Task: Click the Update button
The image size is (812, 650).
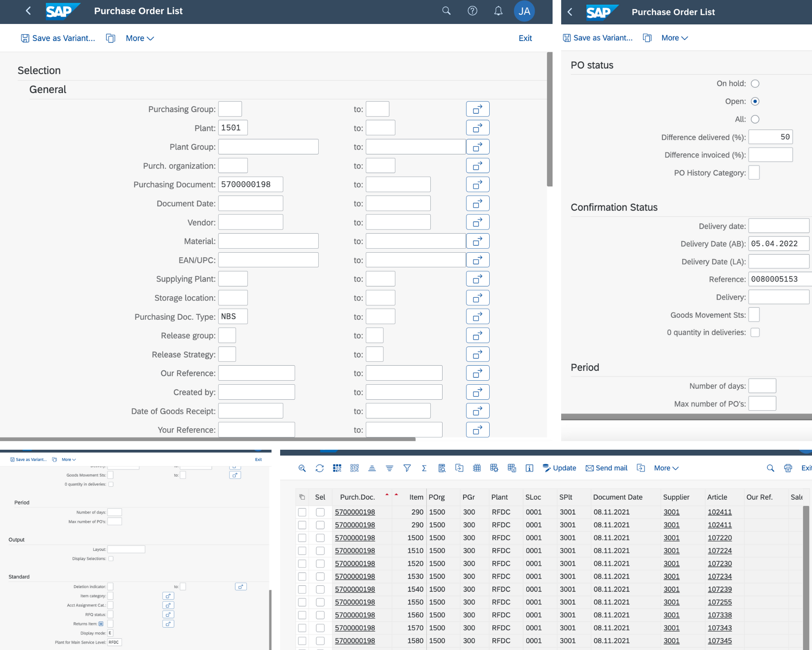Action: [559, 468]
